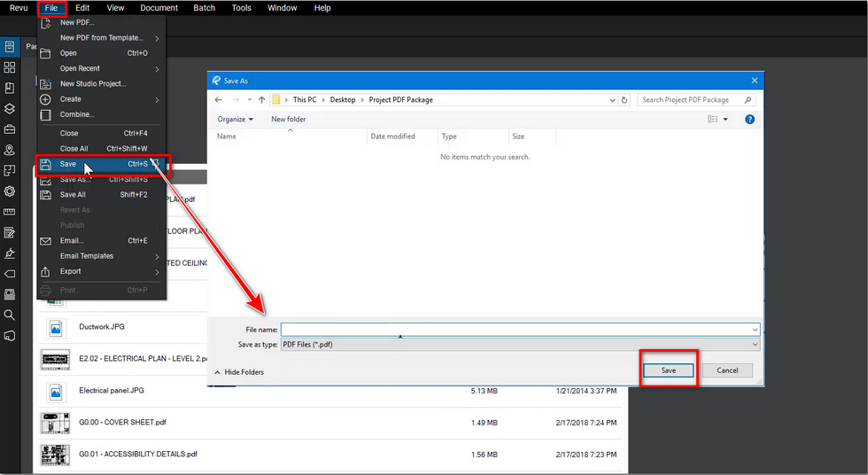Click the Cancel button in Save As dialog

click(x=727, y=370)
